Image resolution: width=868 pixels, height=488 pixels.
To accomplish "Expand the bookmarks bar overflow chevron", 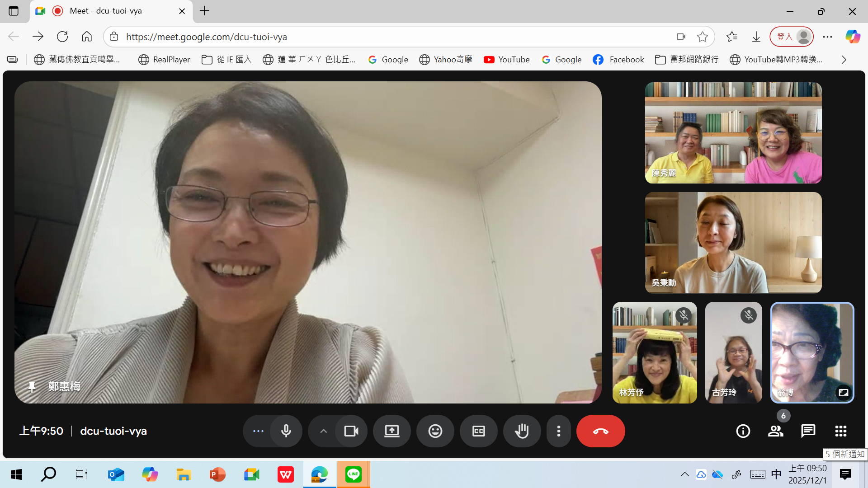I will click(844, 60).
